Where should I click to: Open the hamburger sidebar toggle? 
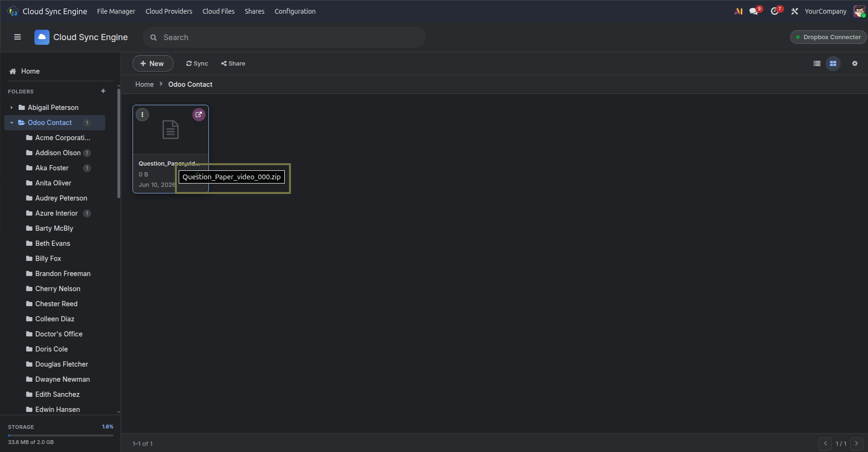click(x=17, y=37)
